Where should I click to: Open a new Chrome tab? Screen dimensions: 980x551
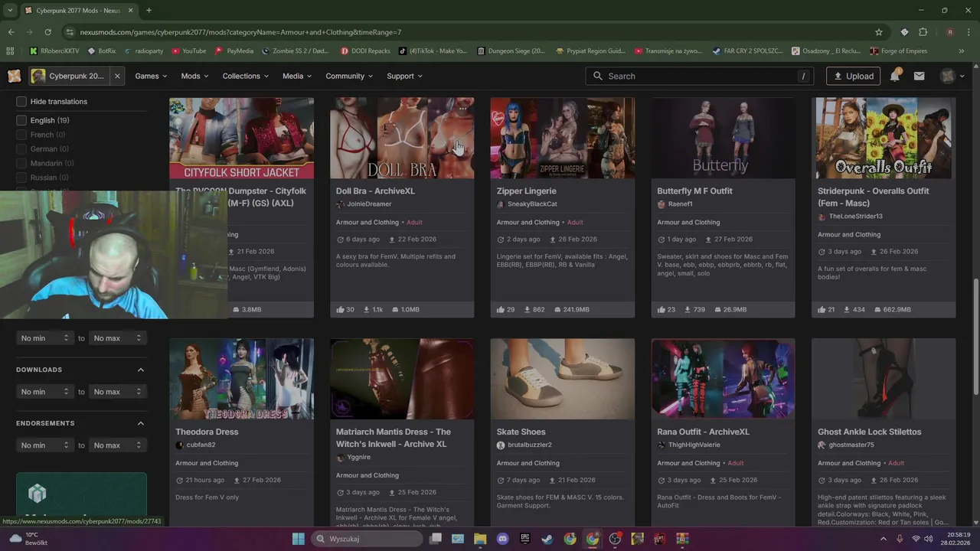[x=149, y=10]
